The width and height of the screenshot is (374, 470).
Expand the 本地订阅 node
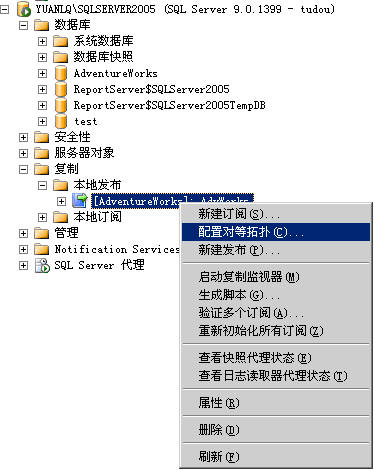tap(42, 217)
